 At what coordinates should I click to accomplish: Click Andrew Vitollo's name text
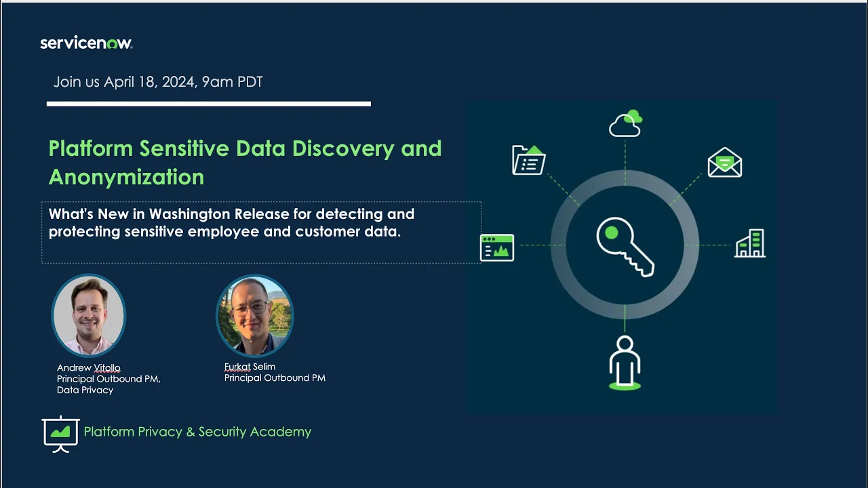[88, 368]
